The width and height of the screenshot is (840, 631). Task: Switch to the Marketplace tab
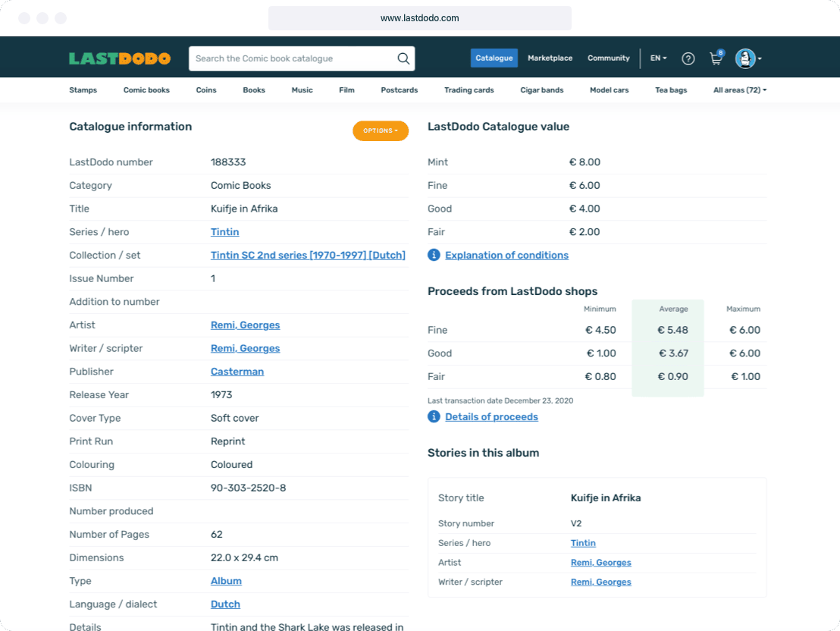[550, 58]
